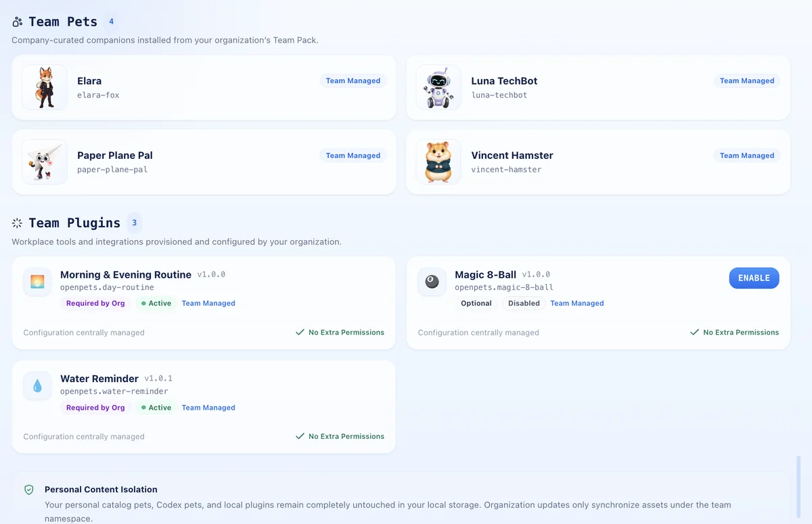812x524 pixels.
Task: Click Team Managed badge on Paper Plane Pal
Action: click(353, 156)
